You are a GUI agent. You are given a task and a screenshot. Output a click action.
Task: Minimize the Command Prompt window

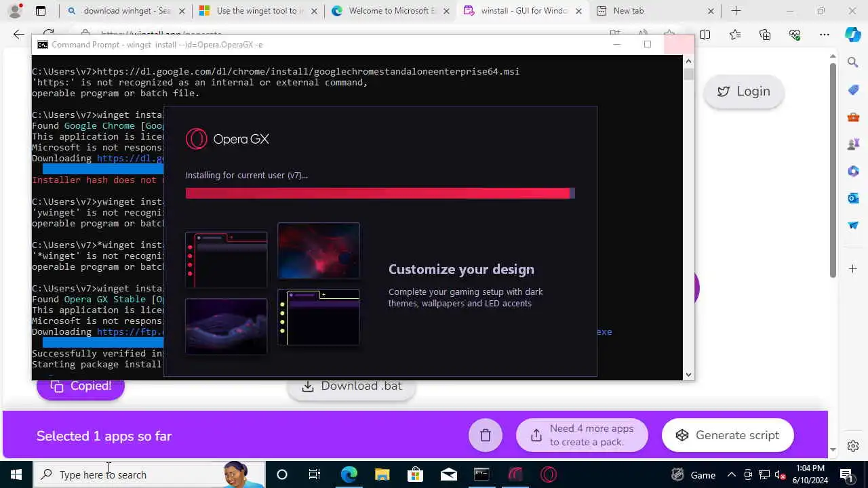pos(617,45)
